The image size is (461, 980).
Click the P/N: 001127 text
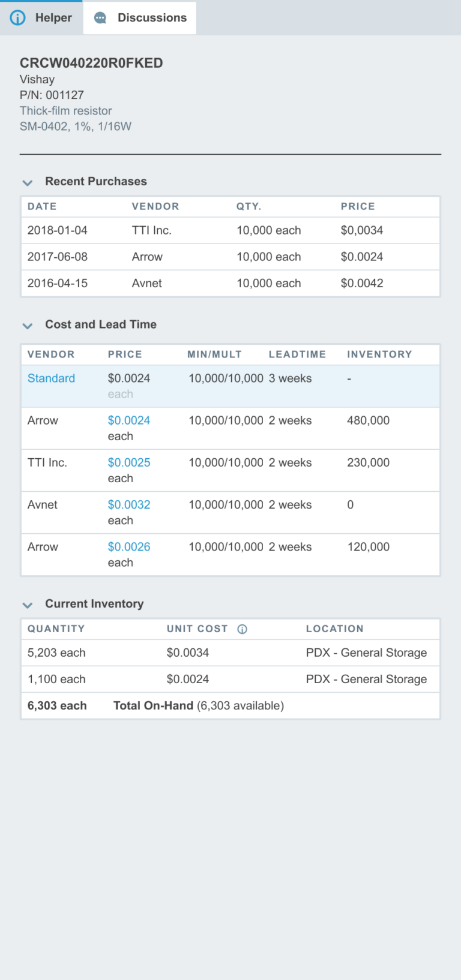(52, 95)
